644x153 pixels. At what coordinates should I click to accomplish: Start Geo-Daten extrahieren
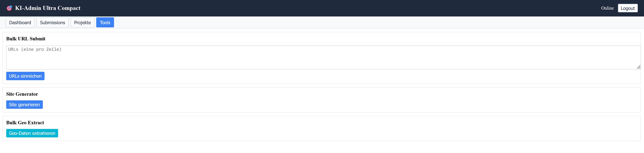click(x=32, y=133)
